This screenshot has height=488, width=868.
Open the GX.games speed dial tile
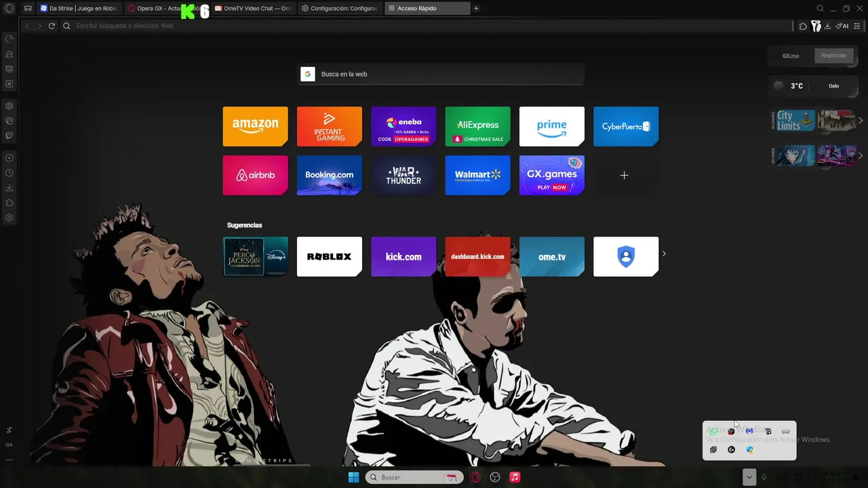click(x=552, y=175)
